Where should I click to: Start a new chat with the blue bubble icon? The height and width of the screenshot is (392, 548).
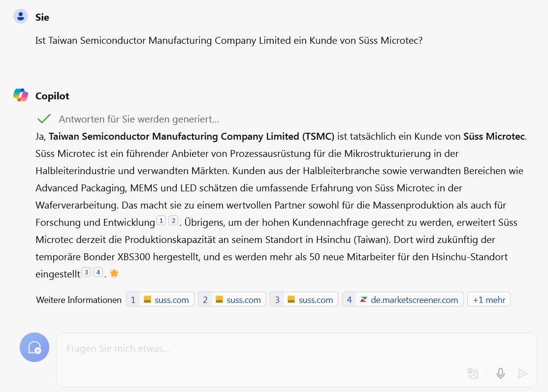coord(34,347)
